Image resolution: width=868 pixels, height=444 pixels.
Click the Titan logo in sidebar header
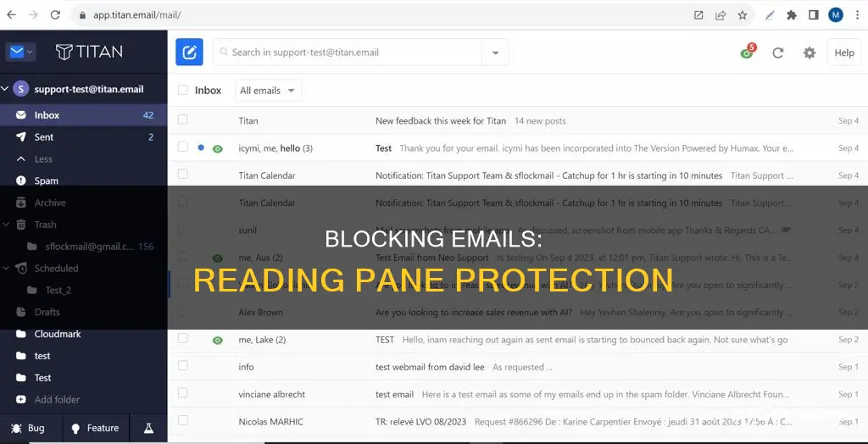click(89, 52)
